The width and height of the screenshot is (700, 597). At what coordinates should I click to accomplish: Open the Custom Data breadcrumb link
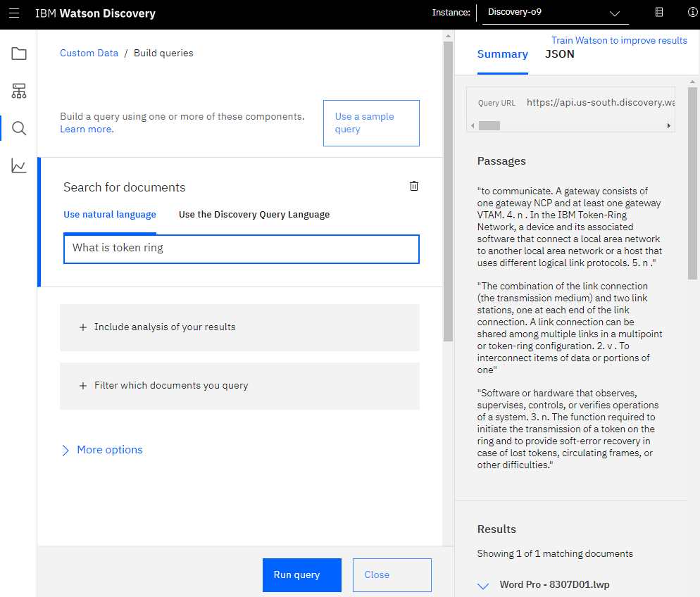[89, 53]
